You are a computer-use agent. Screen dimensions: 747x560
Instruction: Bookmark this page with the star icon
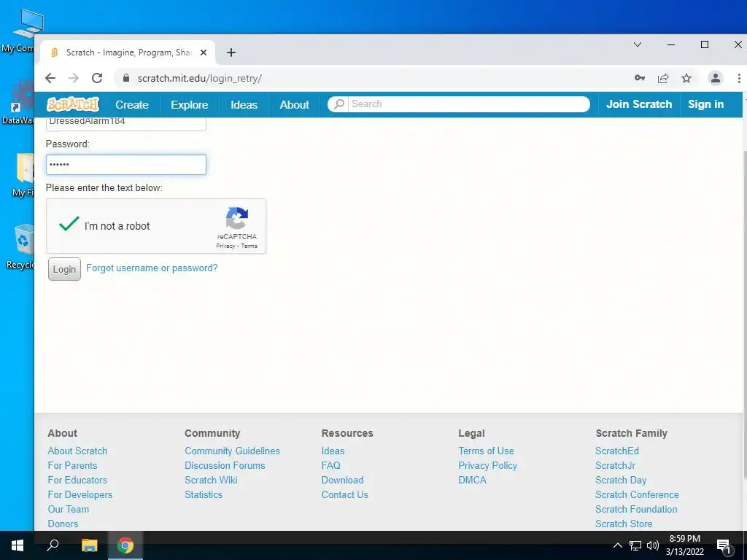pyautogui.click(x=686, y=78)
